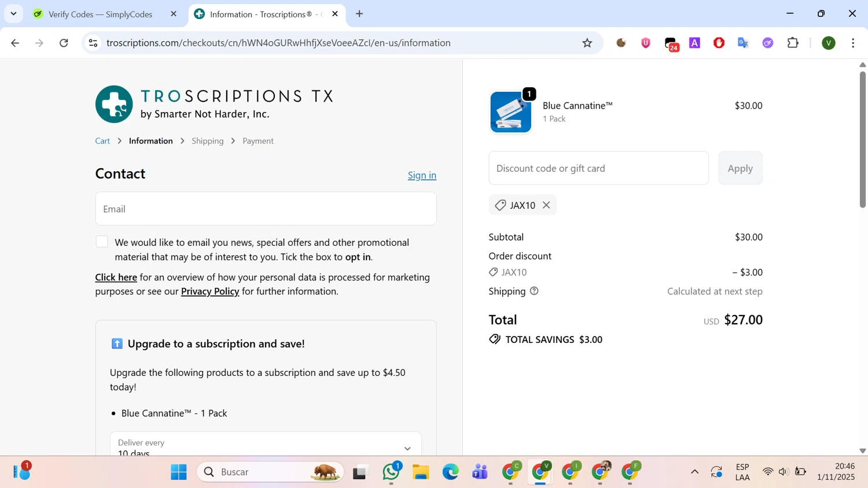868x488 pixels.
Task: Go to Cart breadcrumb
Action: (x=102, y=141)
